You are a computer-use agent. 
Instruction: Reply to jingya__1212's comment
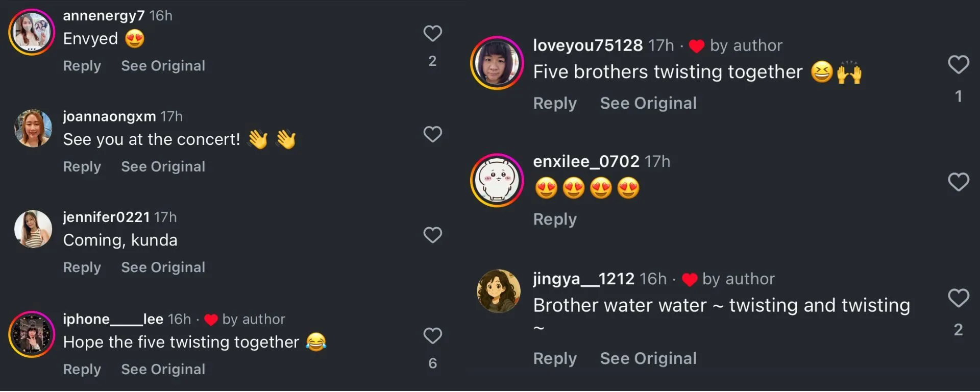555,358
